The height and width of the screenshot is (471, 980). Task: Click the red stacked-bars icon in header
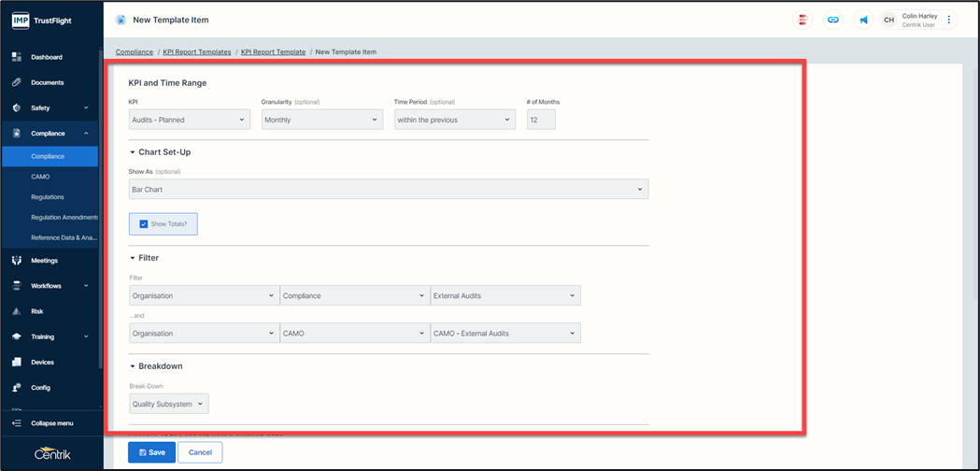[802, 20]
